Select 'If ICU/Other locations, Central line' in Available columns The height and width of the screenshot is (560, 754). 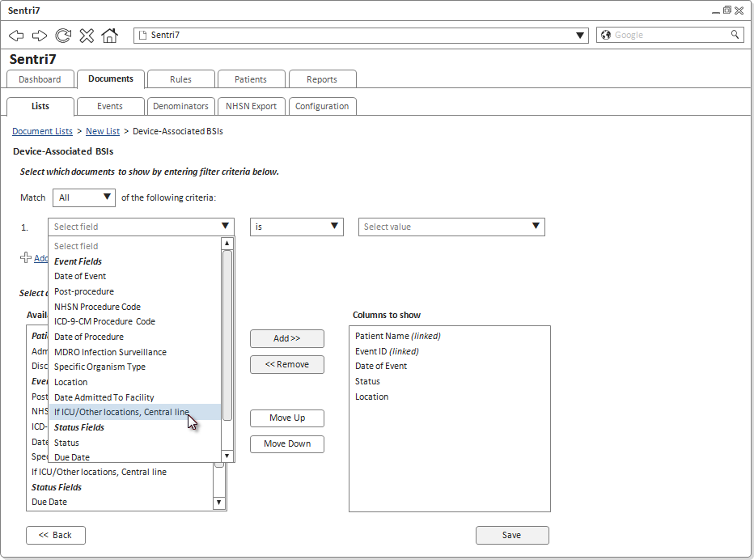point(99,472)
